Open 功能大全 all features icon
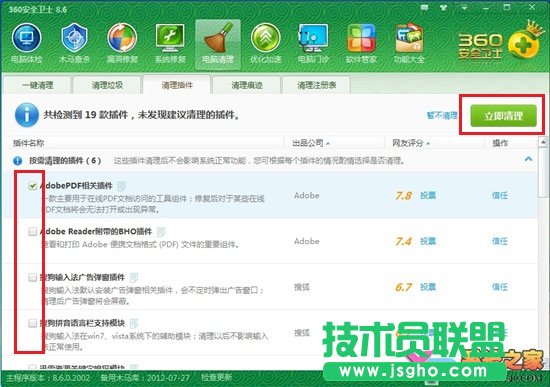 409,44
